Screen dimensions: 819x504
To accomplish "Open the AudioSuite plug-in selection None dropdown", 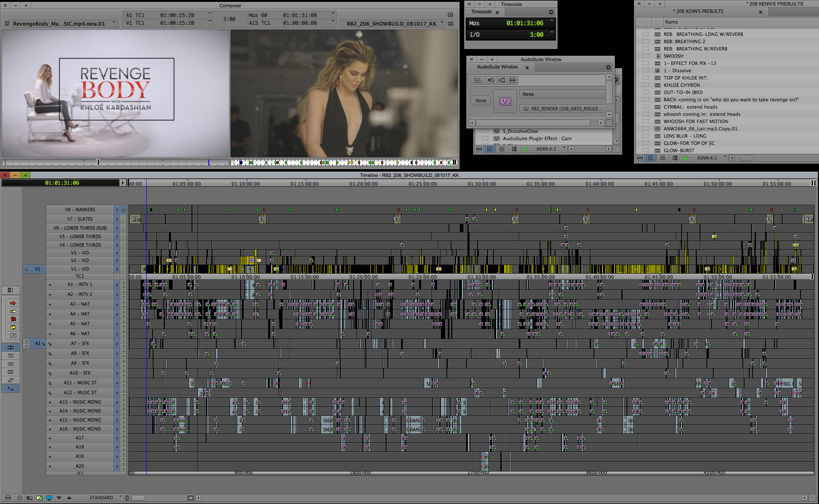I will tap(563, 94).
